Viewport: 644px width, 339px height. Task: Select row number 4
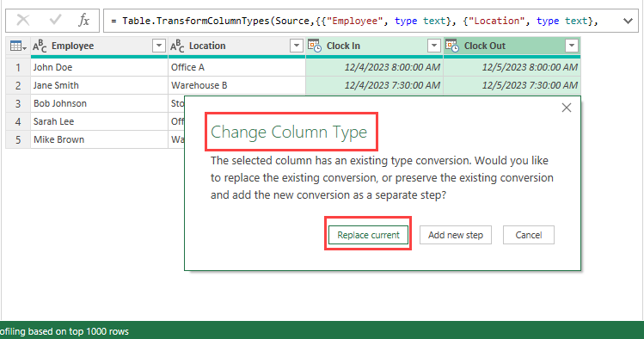point(18,121)
